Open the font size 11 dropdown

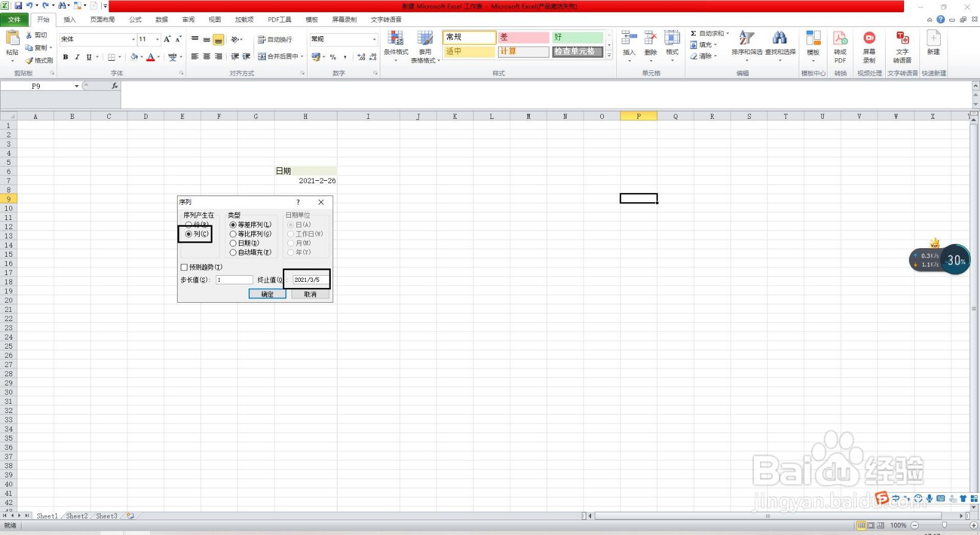point(157,39)
